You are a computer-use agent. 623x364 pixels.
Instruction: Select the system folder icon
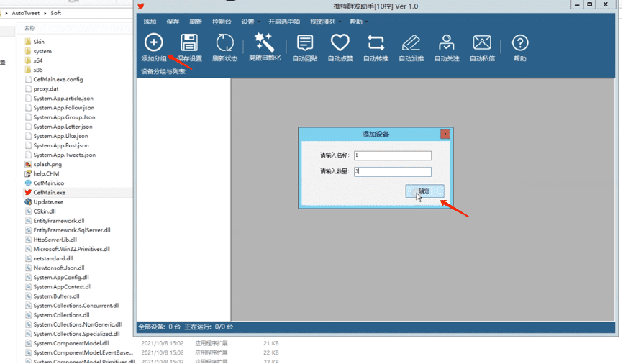click(x=28, y=51)
